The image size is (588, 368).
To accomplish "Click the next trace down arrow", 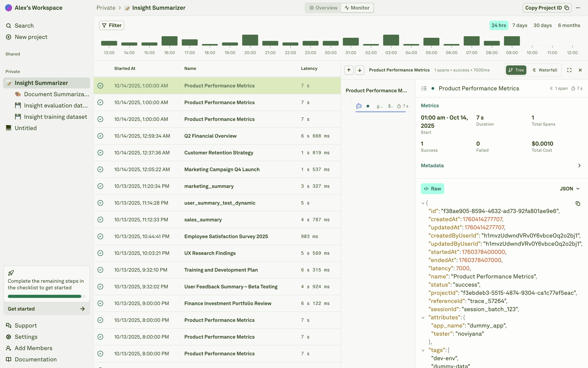I will (360, 70).
